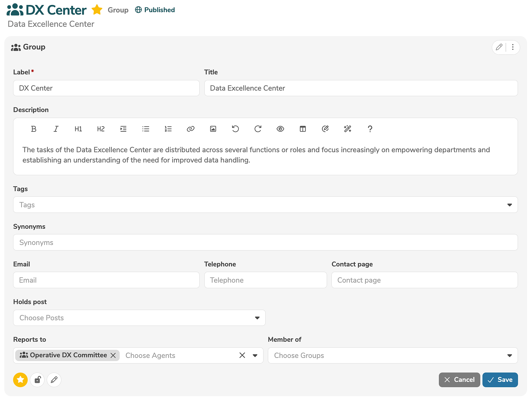Insert a link in the description
Screen dimensions: 532x399
click(191, 129)
